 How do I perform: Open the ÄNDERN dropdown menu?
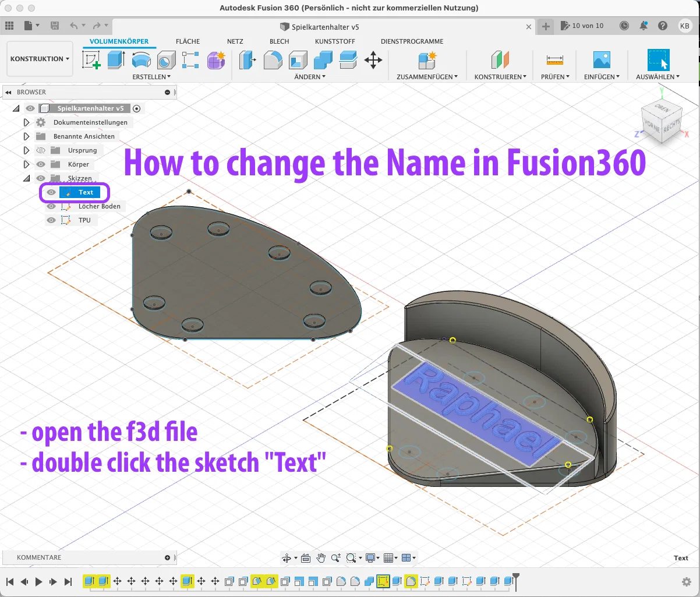pyautogui.click(x=310, y=77)
